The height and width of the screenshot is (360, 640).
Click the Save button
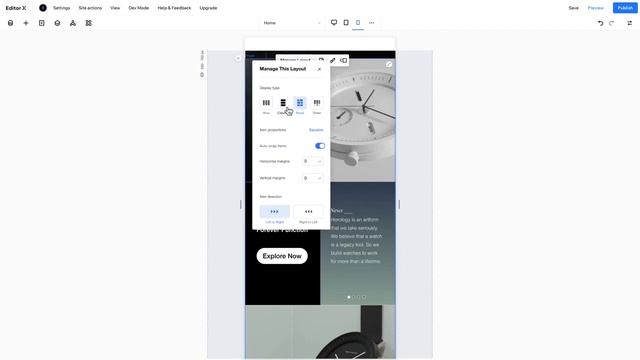pyautogui.click(x=573, y=8)
